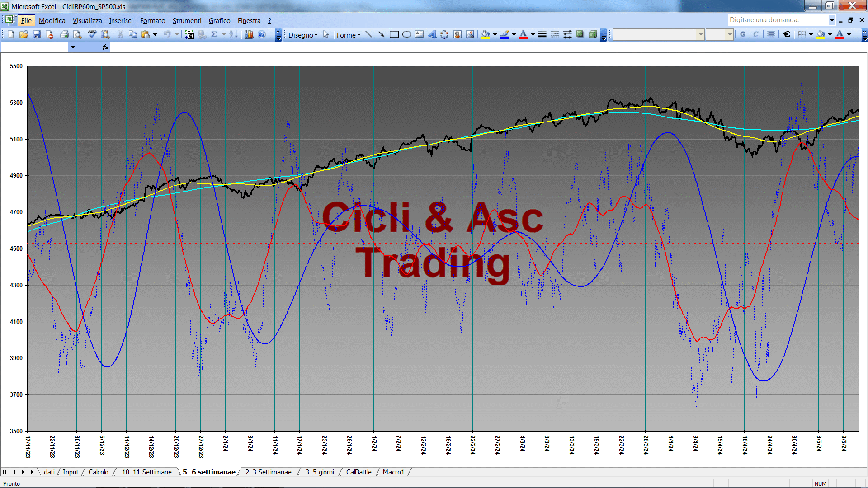Open the help question history dropdown
This screenshot has width=868, height=488.
831,20
